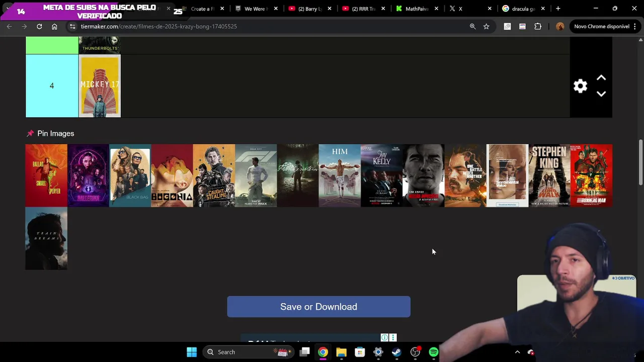Screen dimensions: 644x362
Task: Select Ballad of a Small Player poster
Action: 46,175
